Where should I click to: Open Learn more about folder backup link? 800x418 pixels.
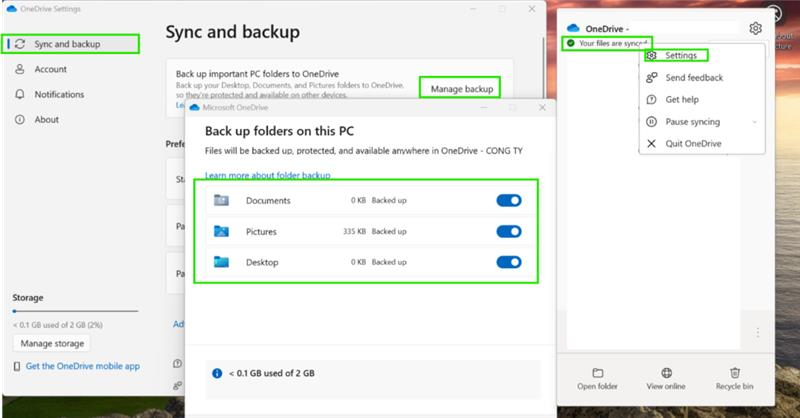coord(267,175)
